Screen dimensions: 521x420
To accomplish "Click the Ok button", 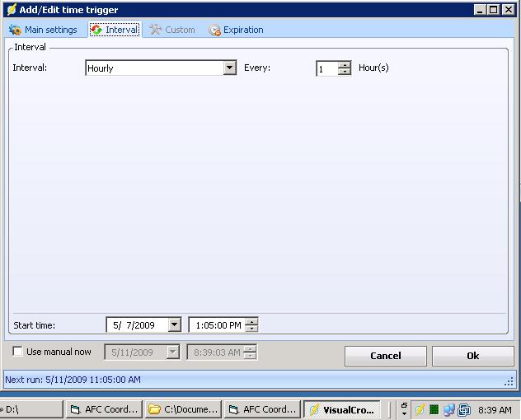I will point(473,356).
